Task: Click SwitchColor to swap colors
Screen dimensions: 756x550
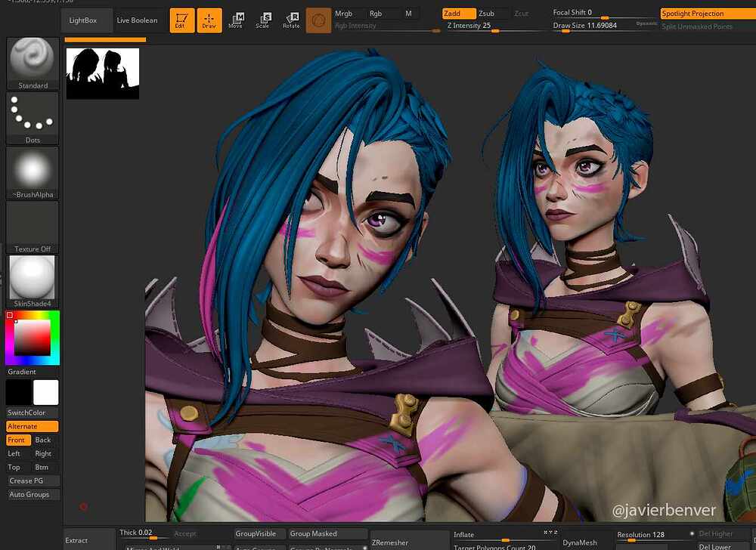Action: tap(32, 412)
